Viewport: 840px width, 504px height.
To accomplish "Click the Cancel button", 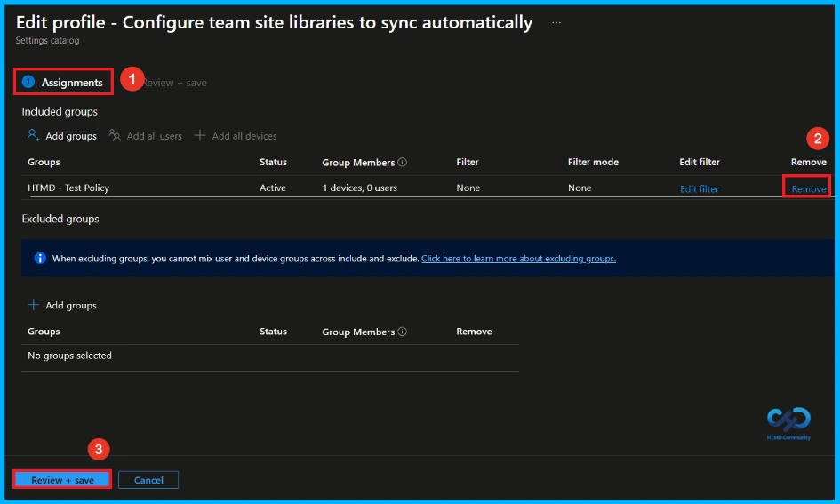I will 148,480.
